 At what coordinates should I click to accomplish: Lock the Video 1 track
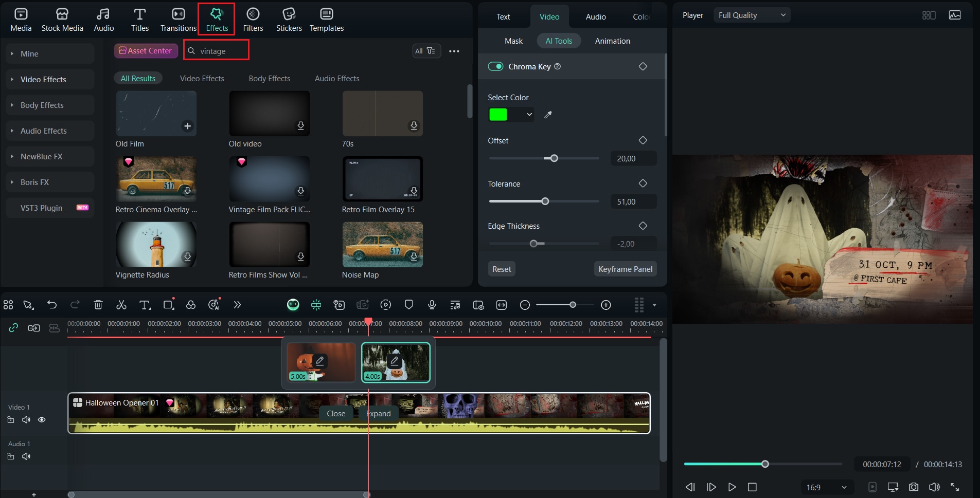pos(11,420)
